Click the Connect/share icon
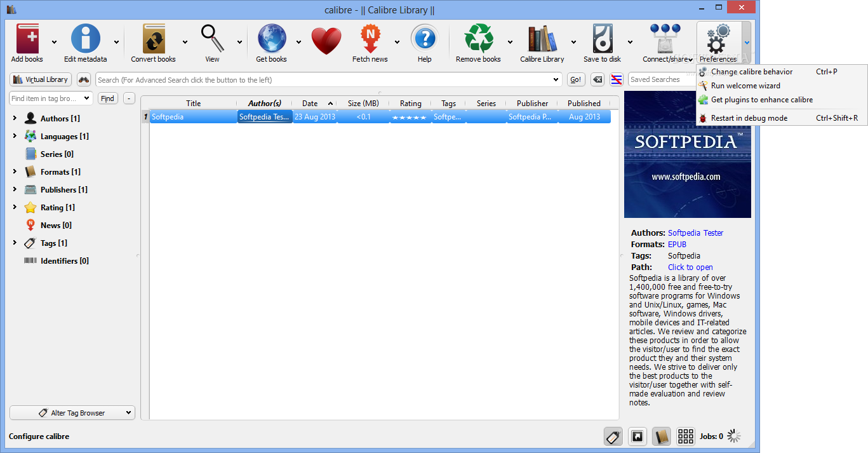868x453 pixels. click(x=665, y=39)
